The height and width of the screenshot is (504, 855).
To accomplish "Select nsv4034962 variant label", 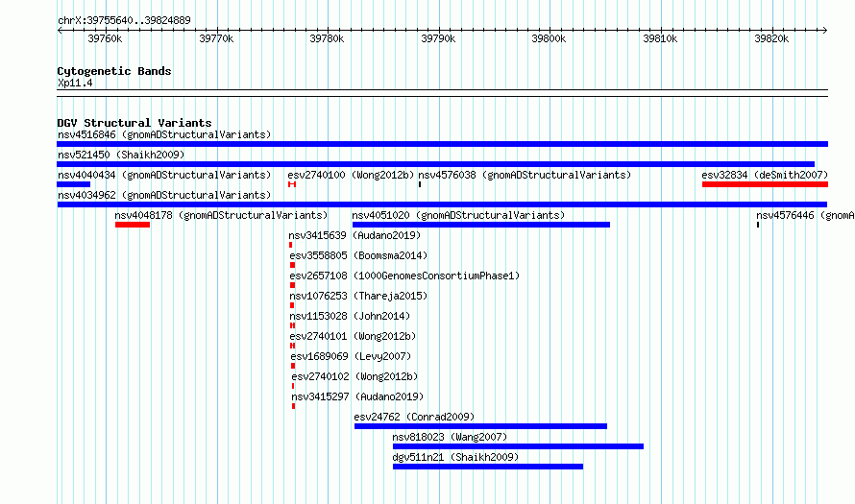I will click(164, 195).
